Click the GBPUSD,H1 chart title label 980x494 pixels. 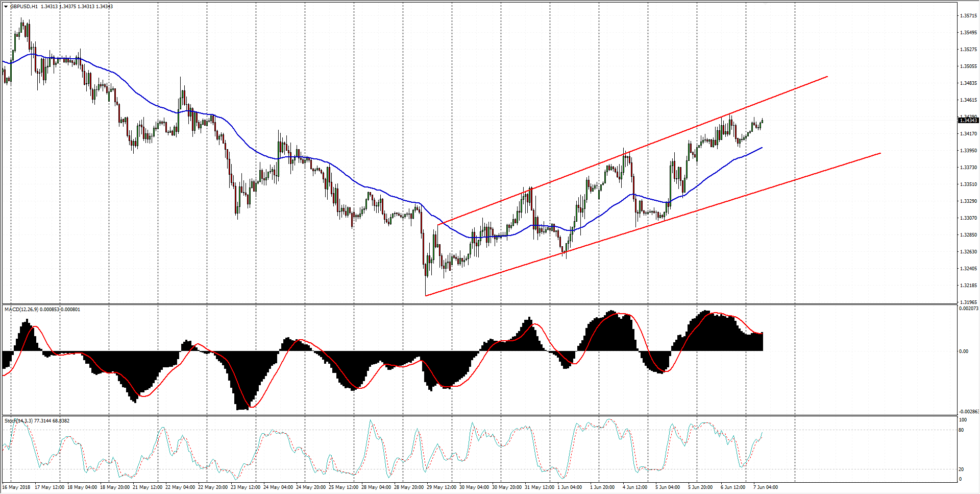coord(24,7)
